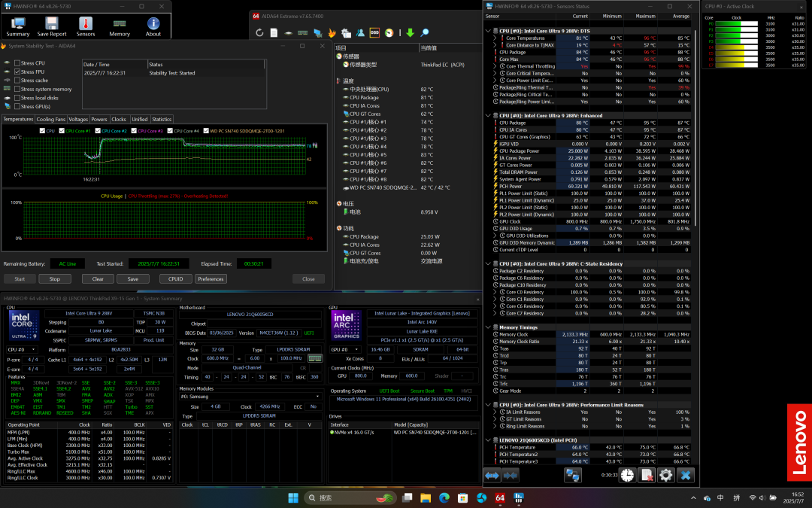Click the AIDA64 green download arrow
The height and width of the screenshot is (508, 812).
411,32
